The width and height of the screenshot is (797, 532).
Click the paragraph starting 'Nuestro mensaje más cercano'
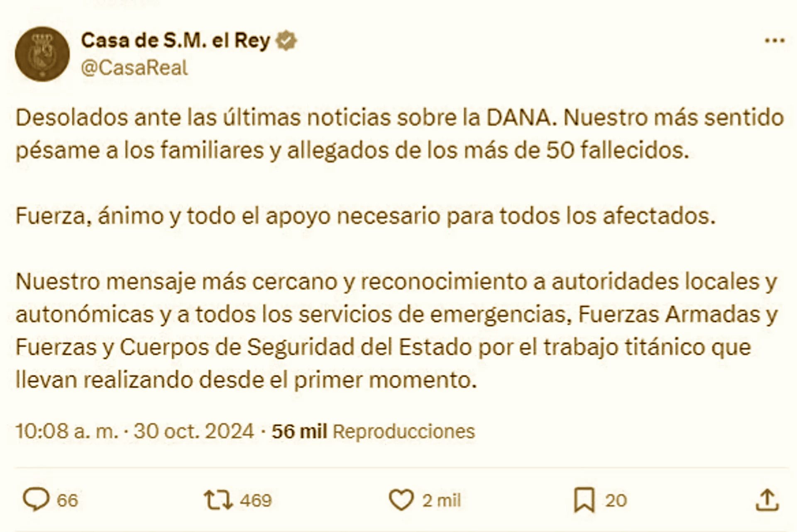pos(396,331)
